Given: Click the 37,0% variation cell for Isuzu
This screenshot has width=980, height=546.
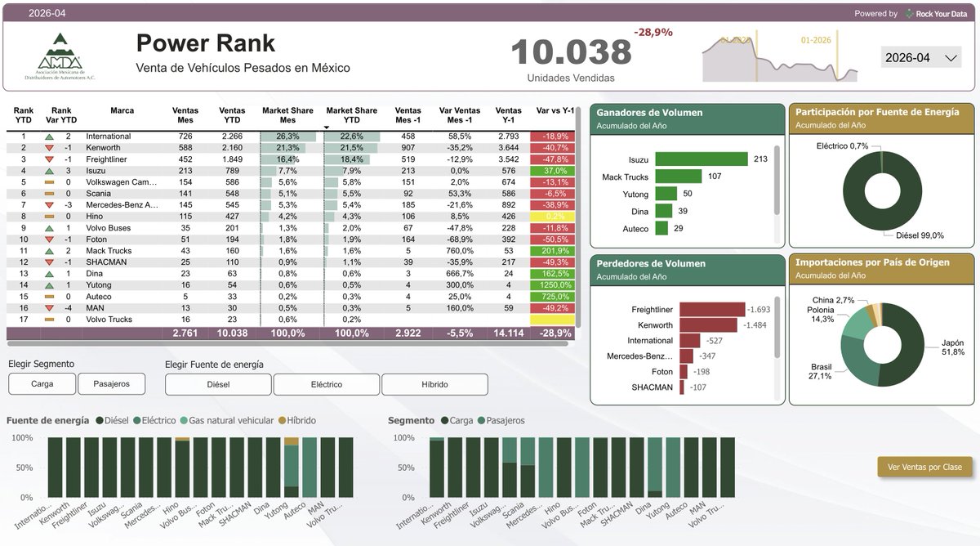Looking at the screenshot, I should click(555, 171).
